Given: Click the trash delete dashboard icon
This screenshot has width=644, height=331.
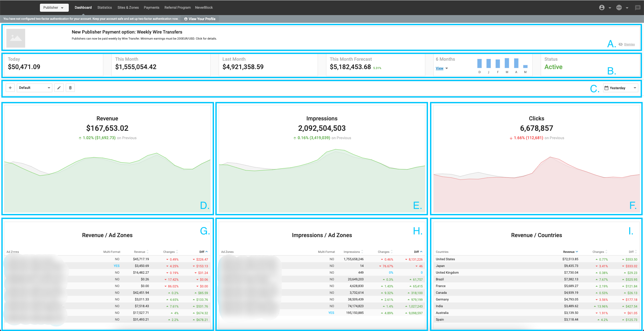Looking at the screenshot, I should pyautogui.click(x=70, y=88).
